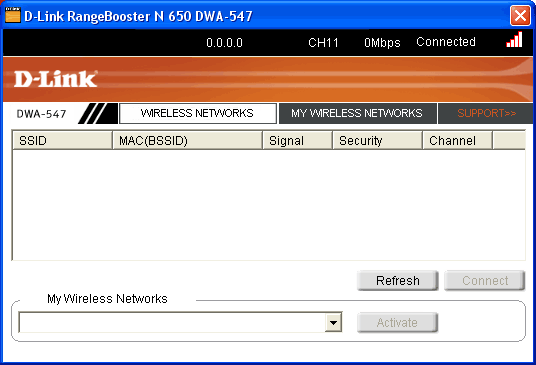The image size is (536, 365).
Task: Expand the My Wireless Networks dropdown arrow
Action: click(x=333, y=322)
